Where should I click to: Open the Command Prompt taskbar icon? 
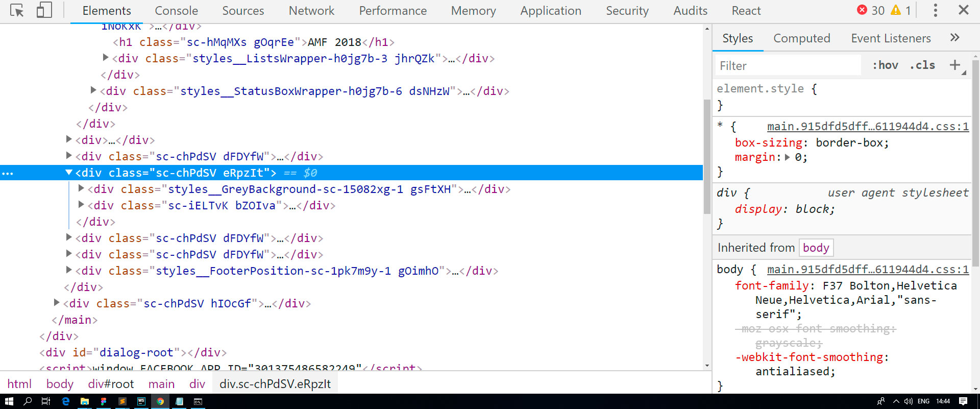tap(198, 401)
